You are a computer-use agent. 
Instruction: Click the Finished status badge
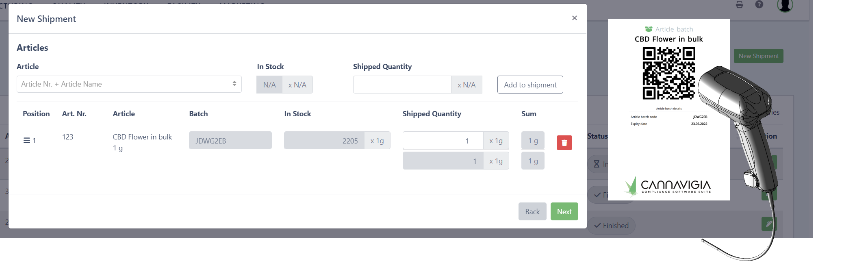611,226
